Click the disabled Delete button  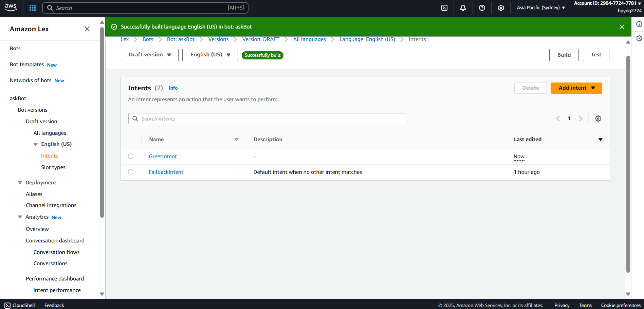point(531,88)
